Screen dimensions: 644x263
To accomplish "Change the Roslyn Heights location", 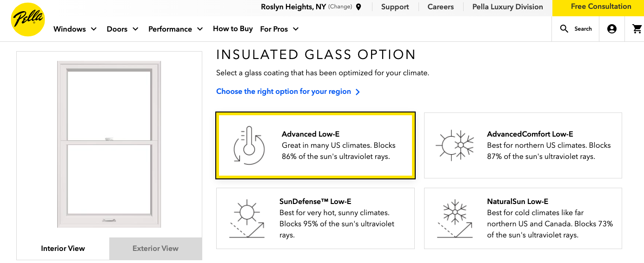I will (x=340, y=7).
